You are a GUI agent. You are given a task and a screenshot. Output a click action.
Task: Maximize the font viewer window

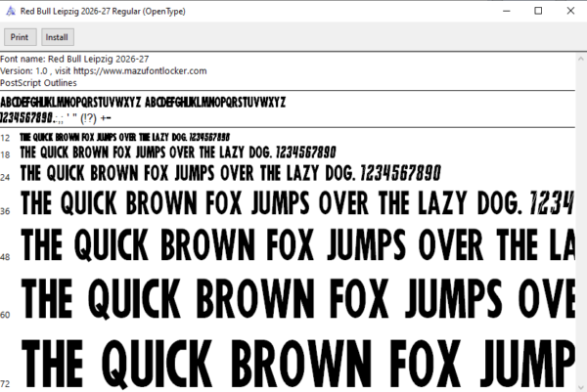[538, 11]
